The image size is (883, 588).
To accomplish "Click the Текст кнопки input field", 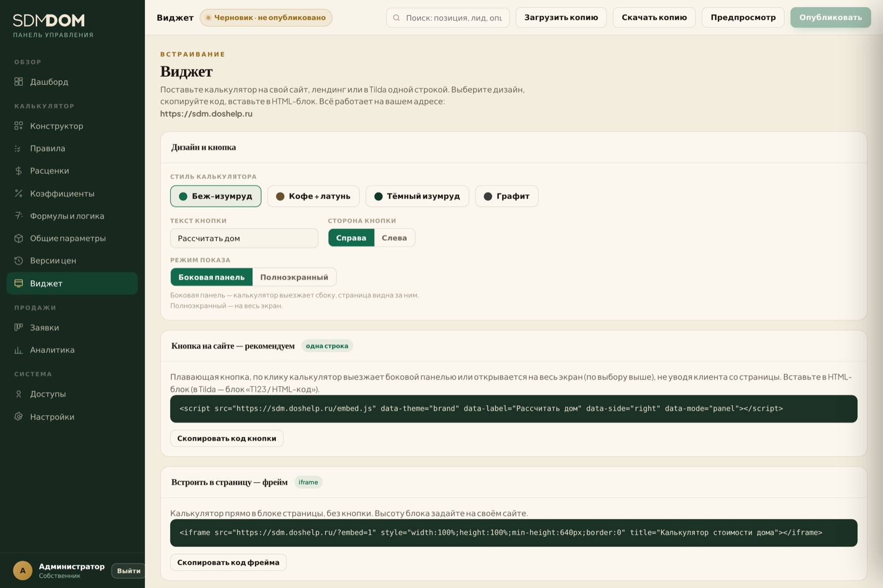I will pos(244,238).
